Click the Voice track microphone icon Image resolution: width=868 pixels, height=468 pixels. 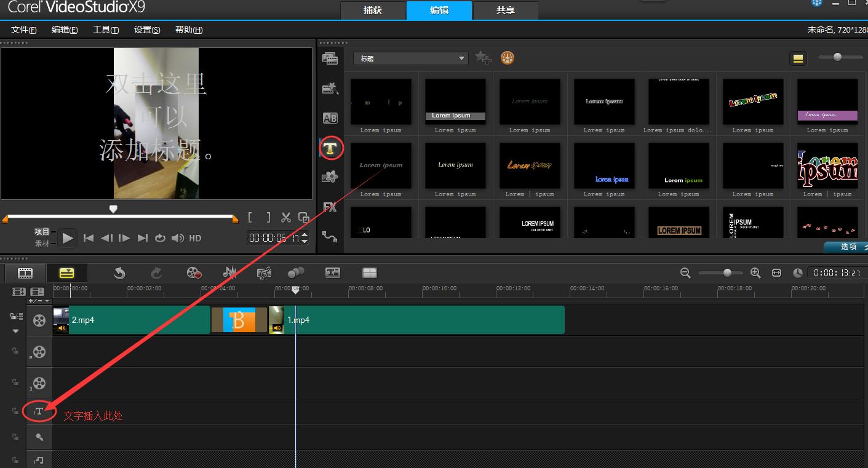39,437
